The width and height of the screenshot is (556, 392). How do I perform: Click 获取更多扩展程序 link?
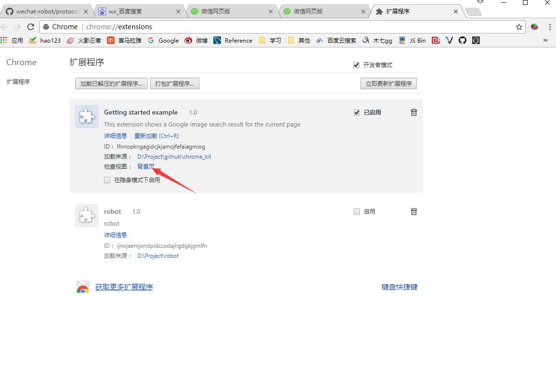tap(124, 287)
